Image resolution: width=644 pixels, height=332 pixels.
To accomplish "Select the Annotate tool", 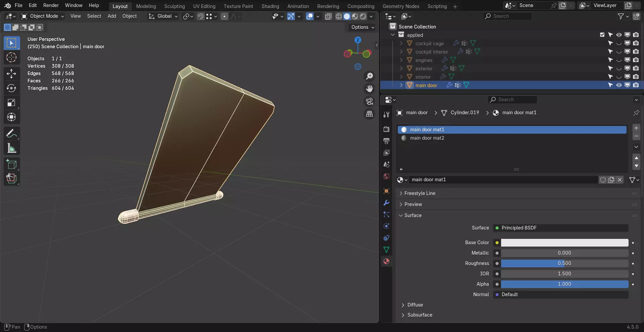I will point(11,134).
